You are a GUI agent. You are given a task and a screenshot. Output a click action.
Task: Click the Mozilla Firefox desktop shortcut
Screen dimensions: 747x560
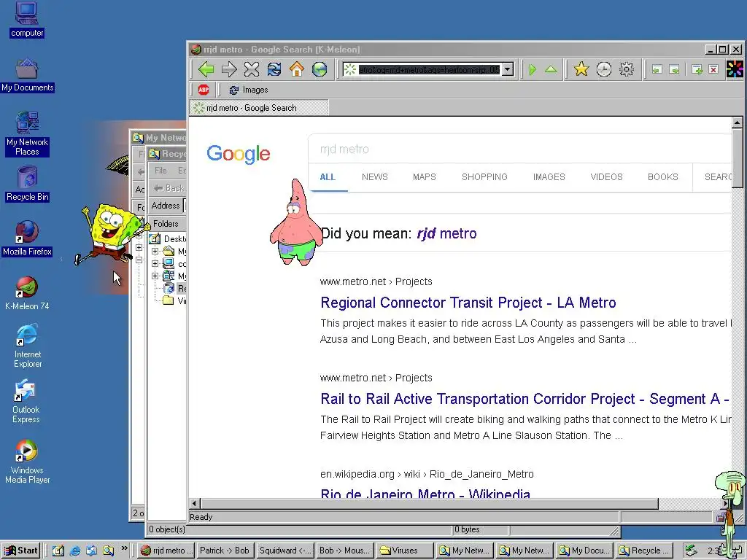click(27, 238)
